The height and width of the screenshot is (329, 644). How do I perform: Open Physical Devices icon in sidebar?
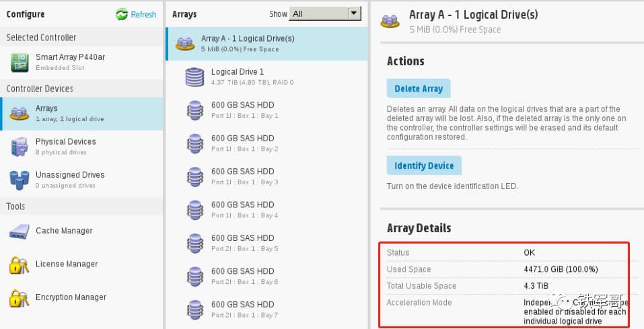19,146
